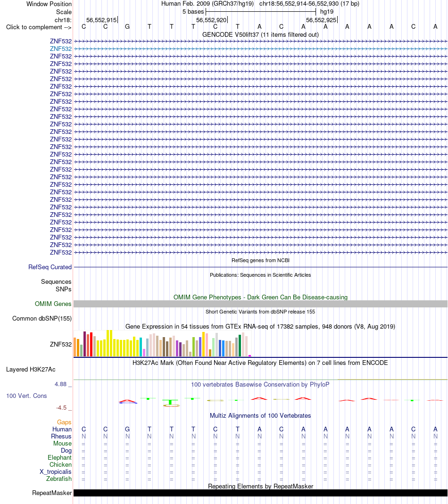Click the G base in chr18 sequence row
The image size is (448, 504).
click(x=127, y=27)
